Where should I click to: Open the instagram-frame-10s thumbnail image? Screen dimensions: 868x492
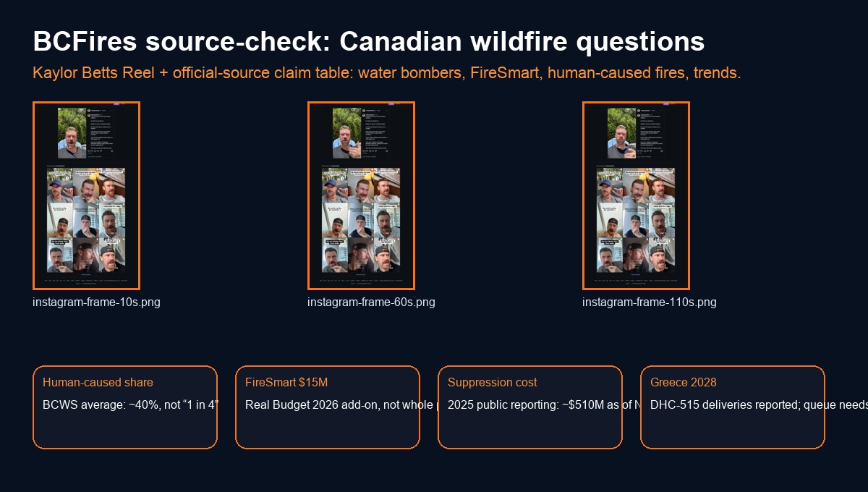(x=86, y=195)
